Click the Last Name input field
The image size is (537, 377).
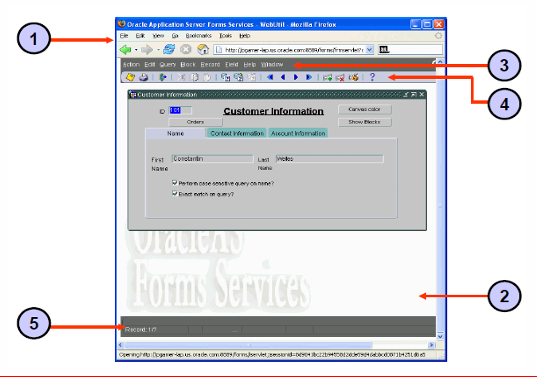(x=330, y=159)
